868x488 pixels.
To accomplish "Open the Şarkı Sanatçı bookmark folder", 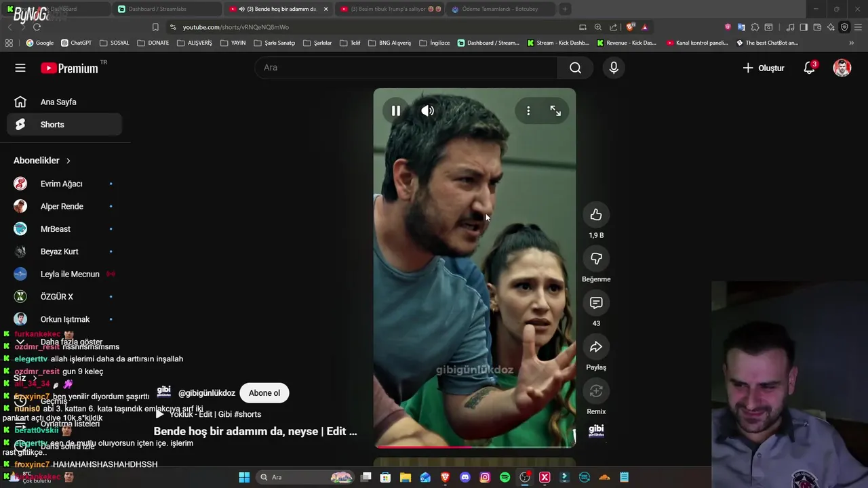I will click(275, 43).
